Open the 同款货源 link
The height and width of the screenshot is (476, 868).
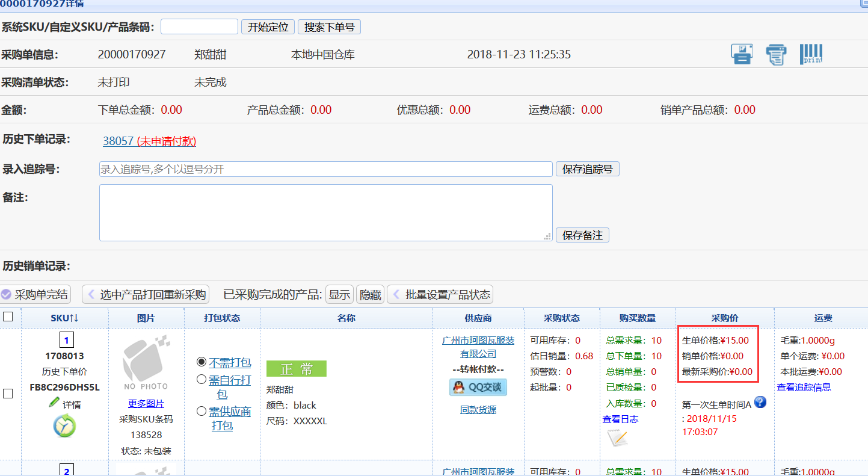[478, 410]
